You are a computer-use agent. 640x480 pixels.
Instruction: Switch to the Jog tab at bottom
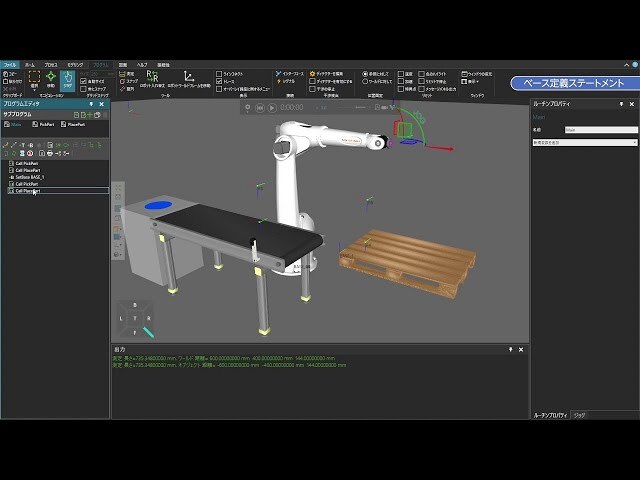click(580, 415)
